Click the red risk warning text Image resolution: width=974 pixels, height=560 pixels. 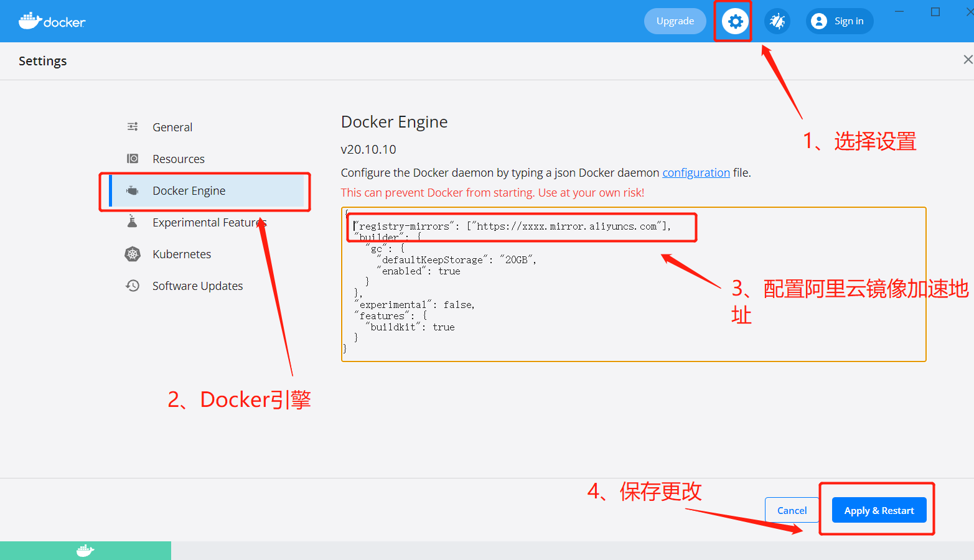coord(492,192)
